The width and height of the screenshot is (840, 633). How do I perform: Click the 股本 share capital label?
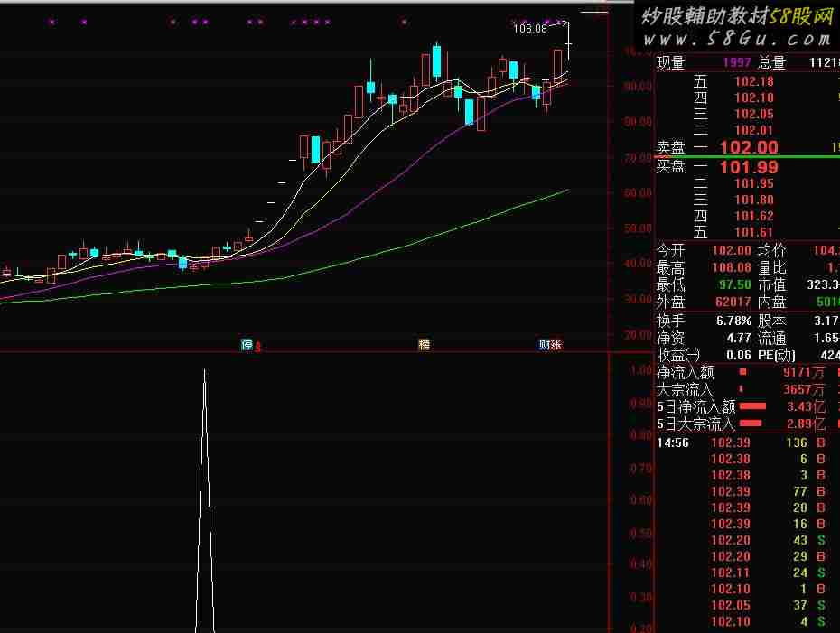tap(772, 321)
